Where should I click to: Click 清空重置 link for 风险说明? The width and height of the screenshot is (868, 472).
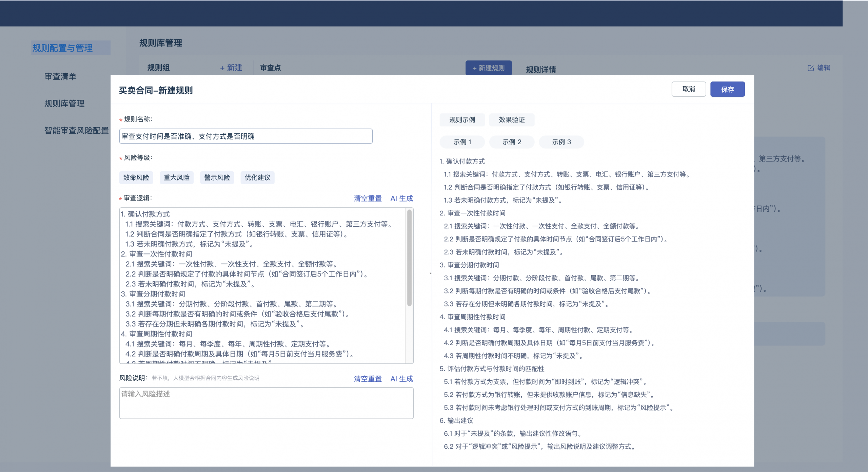368,379
